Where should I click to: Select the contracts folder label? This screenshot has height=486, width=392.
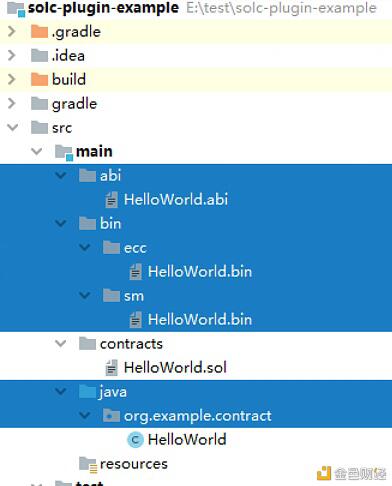131,344
